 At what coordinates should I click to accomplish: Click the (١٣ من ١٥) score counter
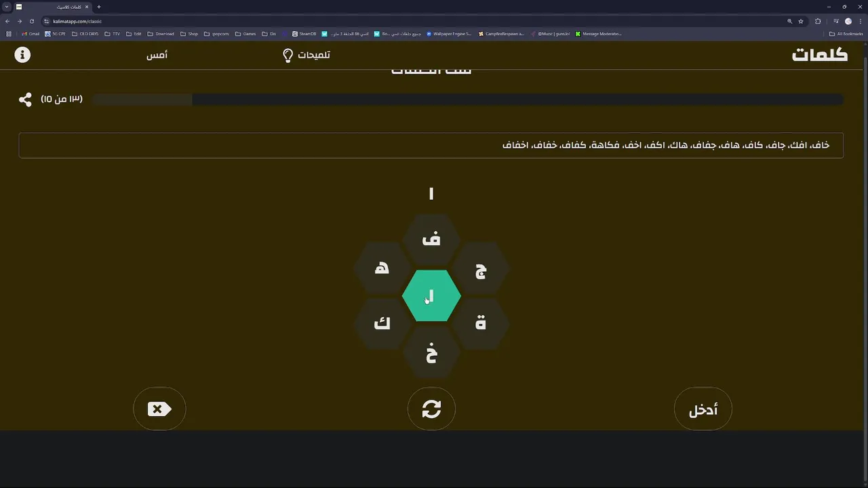tap(62, 100)
